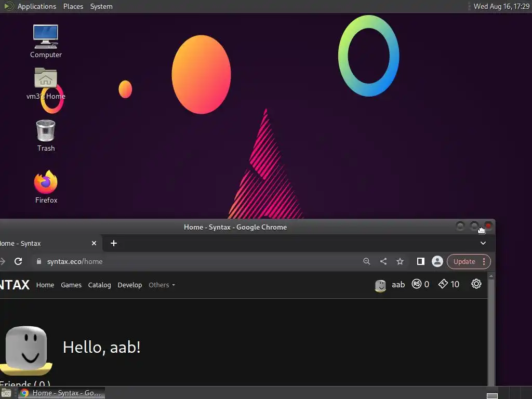532x399 pixels.
Task: Click the ticket count 10
Action: pos(455,284)
